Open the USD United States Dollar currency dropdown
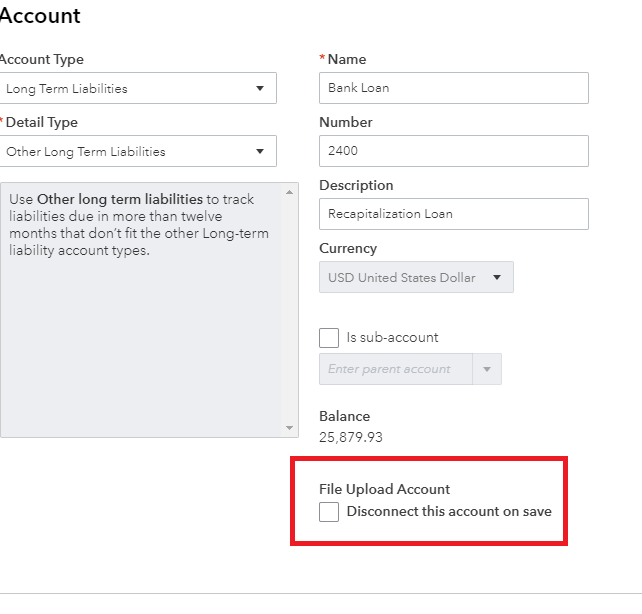The width and height of the screenshot is (642, 614). click(416, 277)
